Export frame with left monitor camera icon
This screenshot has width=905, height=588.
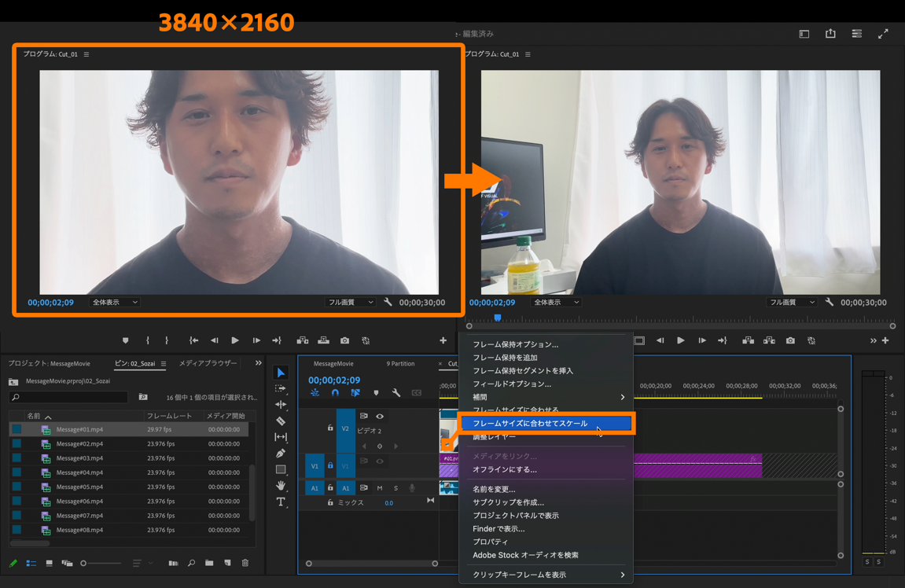pos(344,341)
